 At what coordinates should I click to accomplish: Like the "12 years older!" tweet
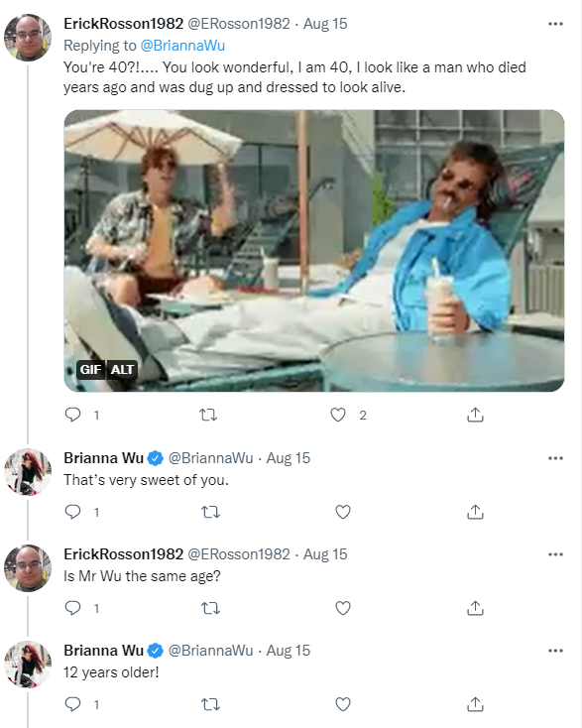click(x=342, y=704)
